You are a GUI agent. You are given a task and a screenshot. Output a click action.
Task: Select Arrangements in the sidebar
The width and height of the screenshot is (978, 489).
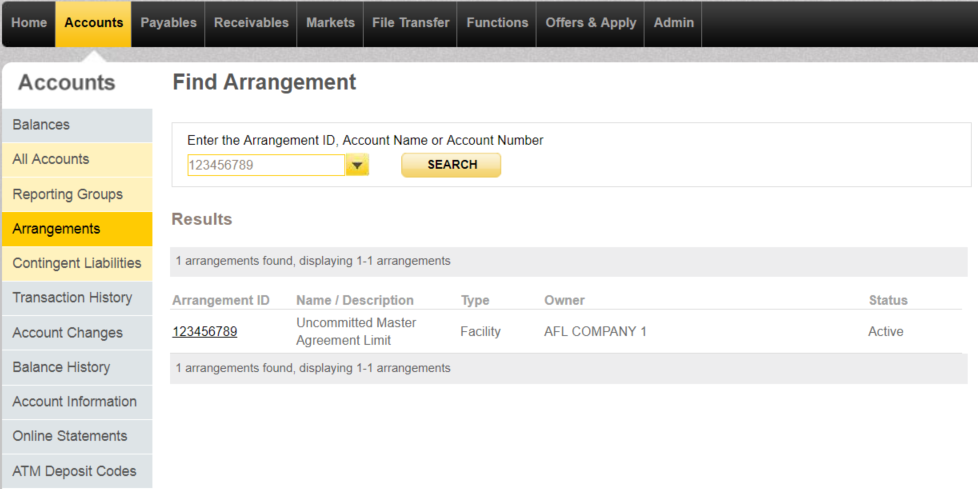pos(77,229)
